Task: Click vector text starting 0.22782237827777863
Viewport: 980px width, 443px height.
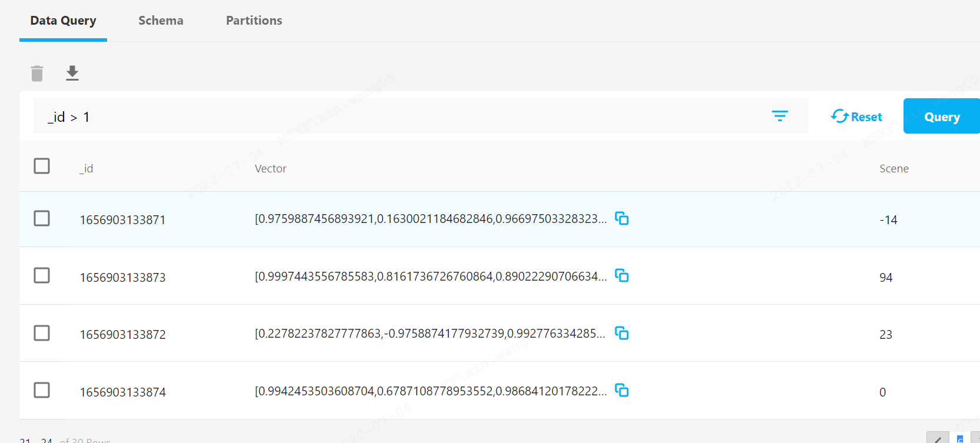Action: pyautogui.click(x=430, y=334)
